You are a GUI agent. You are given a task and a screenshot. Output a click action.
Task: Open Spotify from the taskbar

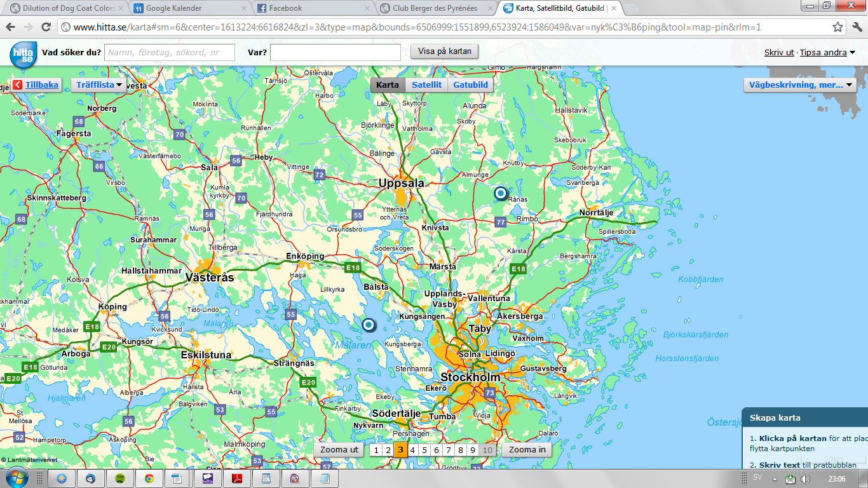119,478
